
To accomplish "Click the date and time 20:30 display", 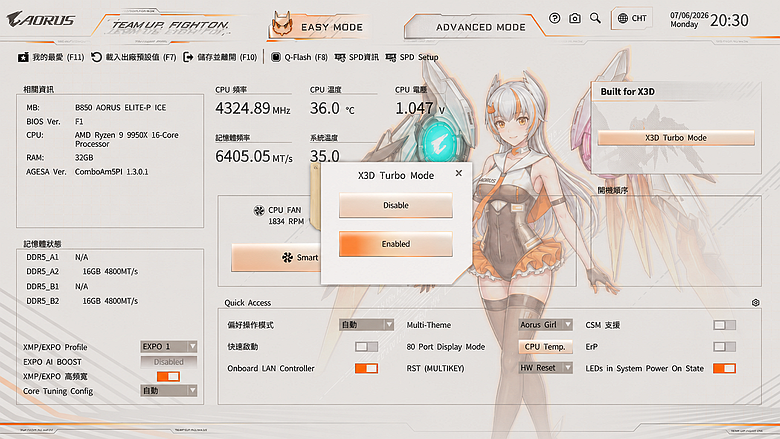I will coord(709,20).
